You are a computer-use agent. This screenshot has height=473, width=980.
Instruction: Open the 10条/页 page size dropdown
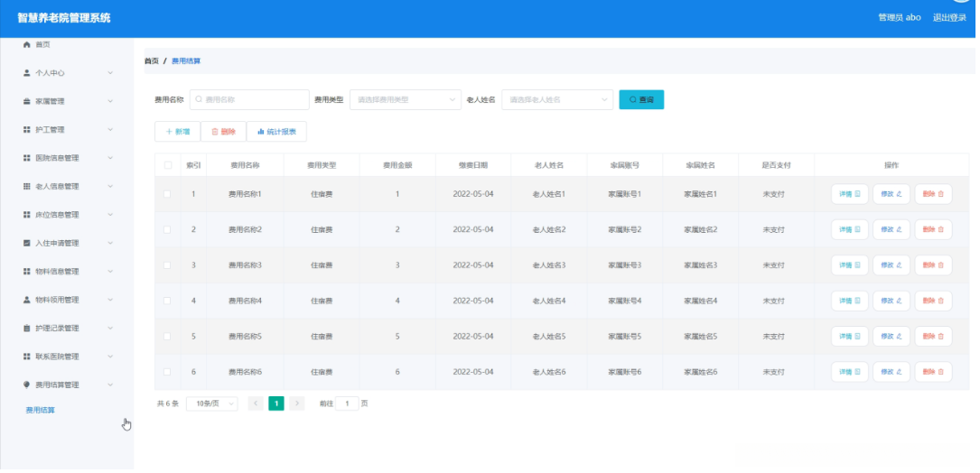[212, 403]
